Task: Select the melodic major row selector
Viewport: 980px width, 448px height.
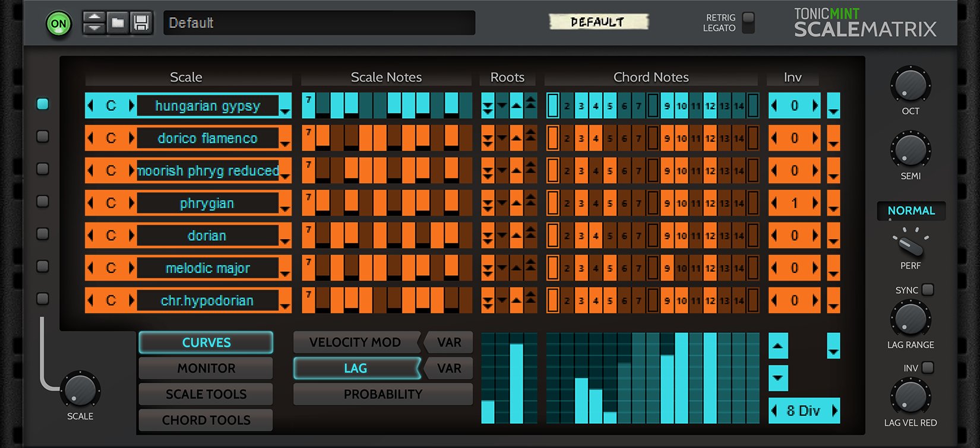Action: coord(43,266)
